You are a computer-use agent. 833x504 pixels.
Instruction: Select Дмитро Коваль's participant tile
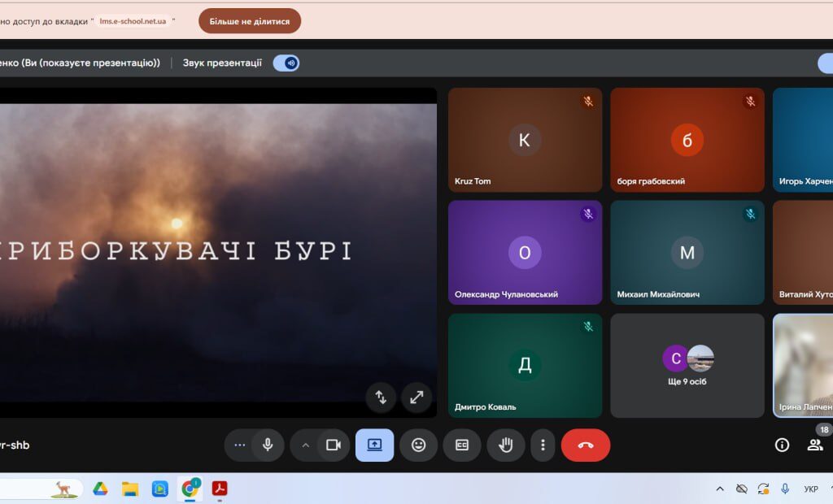click(x=525, y=365)
